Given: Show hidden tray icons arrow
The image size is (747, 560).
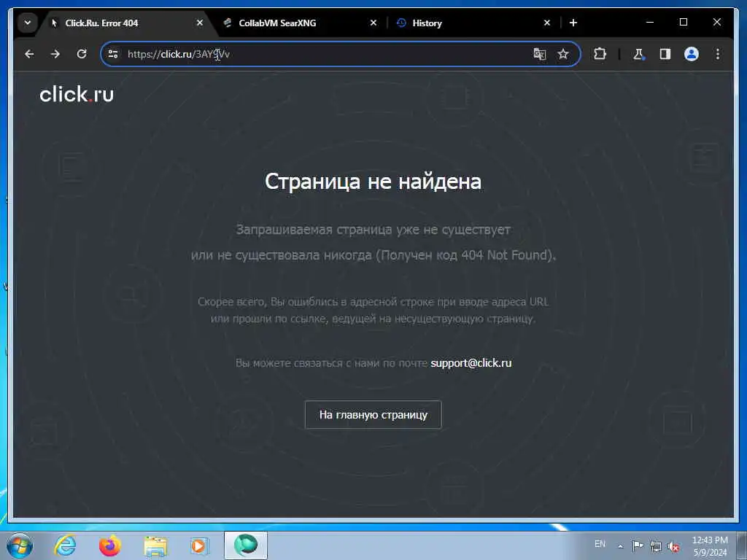Looking at the screenshot, I should [x=620, y=546].
